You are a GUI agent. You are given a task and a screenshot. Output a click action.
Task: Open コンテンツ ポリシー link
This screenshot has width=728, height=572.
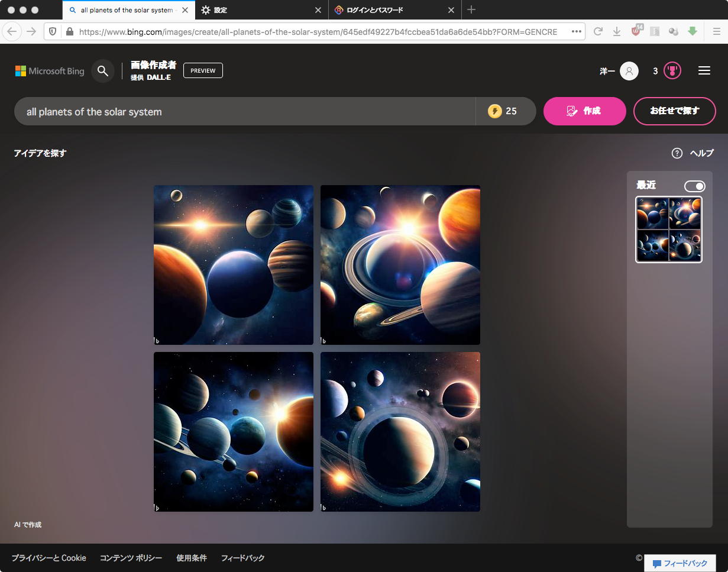131,558
